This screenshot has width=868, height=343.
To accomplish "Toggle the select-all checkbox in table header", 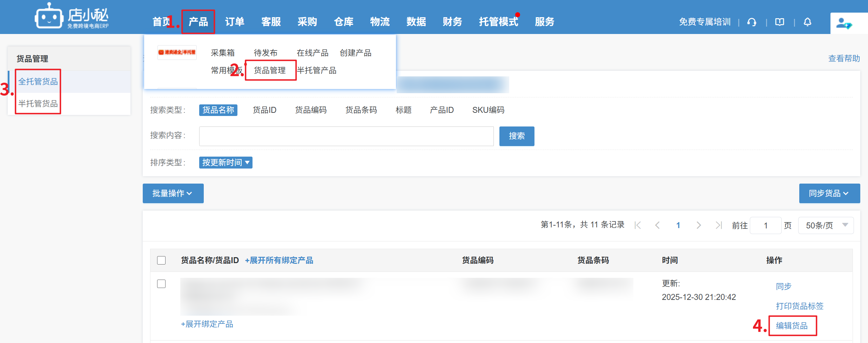I will tap(161, 260).
